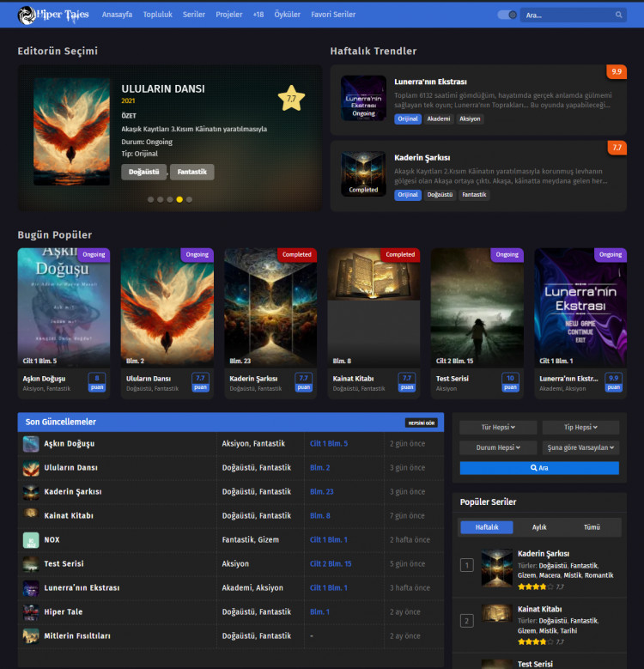
Task: Open the Tür Hepsi dropdown
Action: coord(498,427)
